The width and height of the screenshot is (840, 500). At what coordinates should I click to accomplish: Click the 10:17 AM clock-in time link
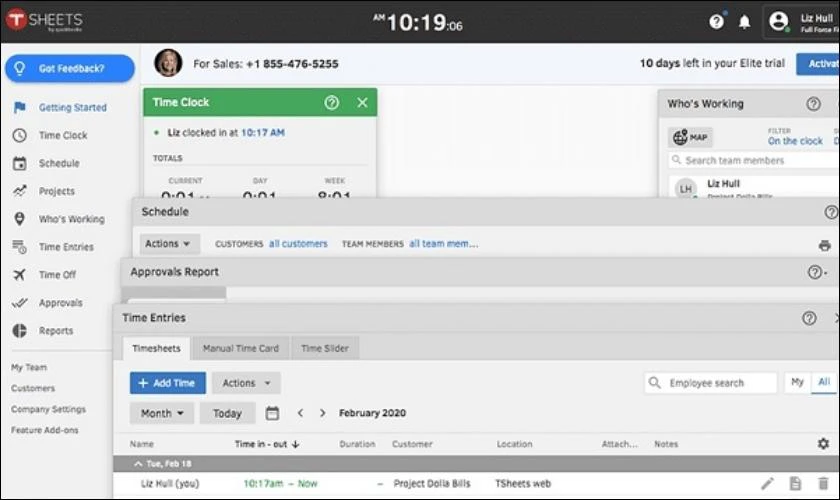pyautogui.click(x=262, y=132)
